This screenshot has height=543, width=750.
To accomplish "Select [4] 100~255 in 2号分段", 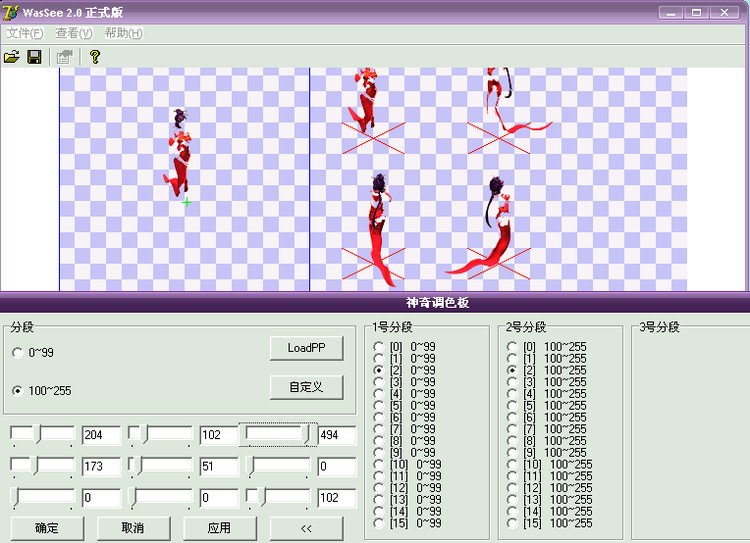I will 547,394.
